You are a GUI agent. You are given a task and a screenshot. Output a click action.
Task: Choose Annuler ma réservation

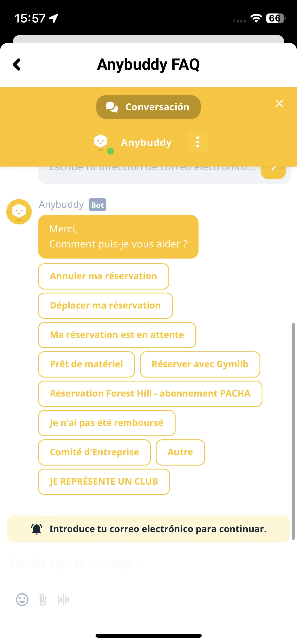pos(103,276)
